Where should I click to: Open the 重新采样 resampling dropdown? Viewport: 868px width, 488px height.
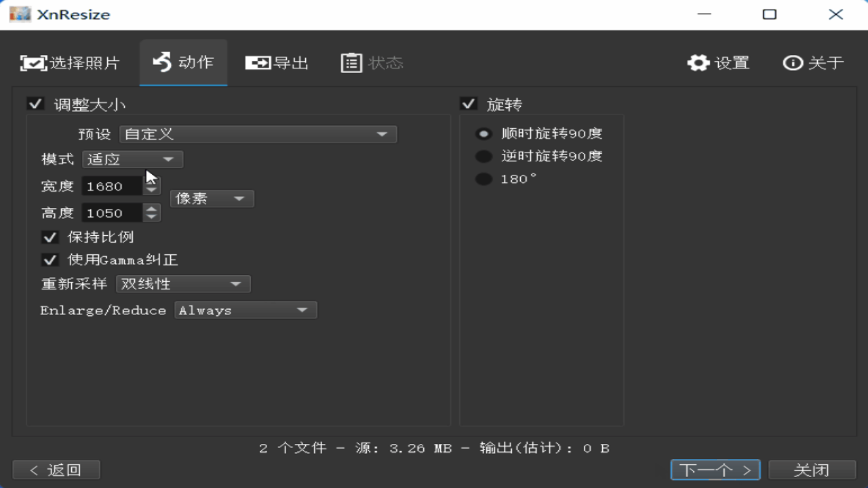pyautogui.click(x=183, y=284)
